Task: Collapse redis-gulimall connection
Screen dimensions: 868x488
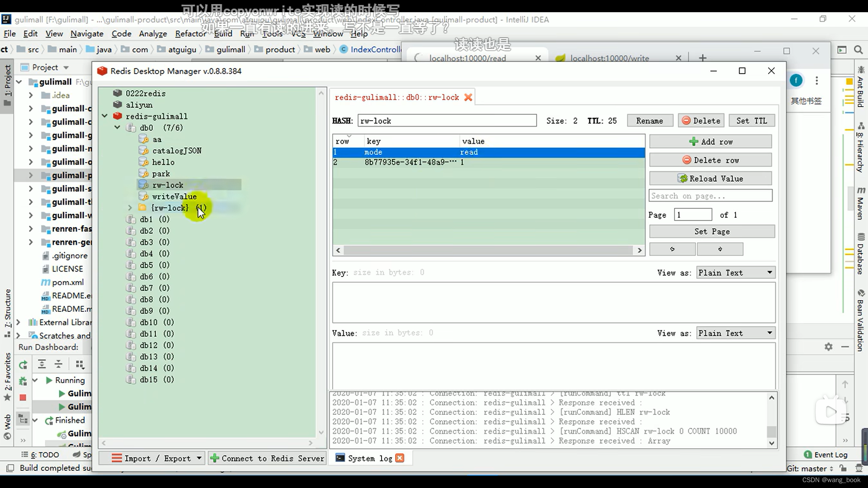Action: pyautogui.click(x=104, y=116)
